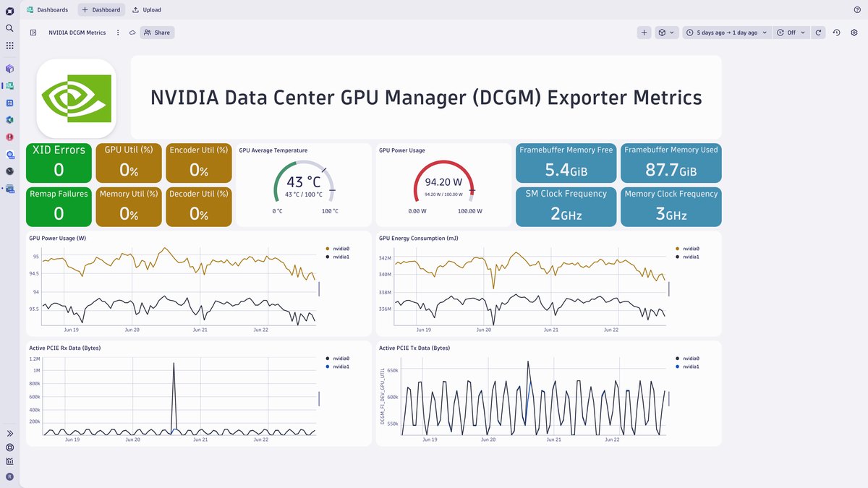The height and width of the screenshot is (488, 868).
Task: Select the SM Clock Frequency tile
Action: (566, 207)
